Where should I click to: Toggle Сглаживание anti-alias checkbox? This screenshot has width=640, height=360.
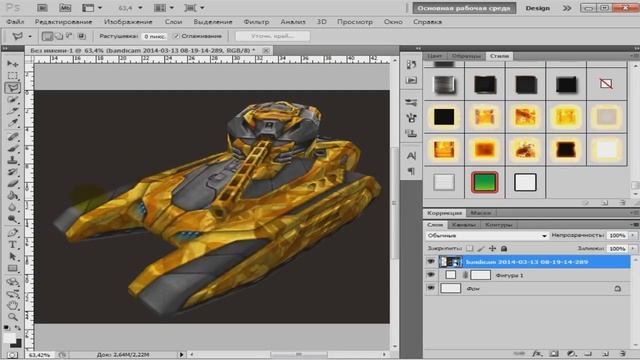click(176, 36)
